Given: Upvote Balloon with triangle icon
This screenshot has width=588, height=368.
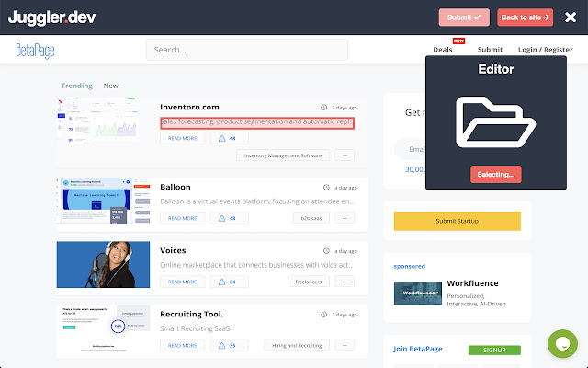Looking at the screenshot, I should [221, 218].
